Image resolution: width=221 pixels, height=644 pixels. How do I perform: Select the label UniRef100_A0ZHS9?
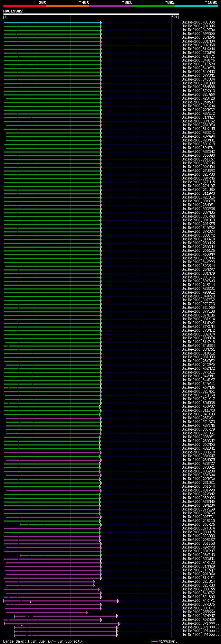click(x=198, y=619)
